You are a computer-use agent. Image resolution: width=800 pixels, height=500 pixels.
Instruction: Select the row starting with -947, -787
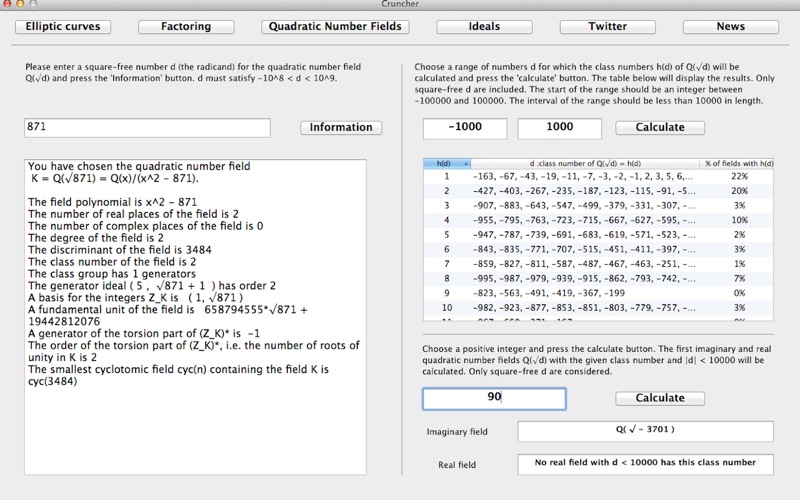598,235
